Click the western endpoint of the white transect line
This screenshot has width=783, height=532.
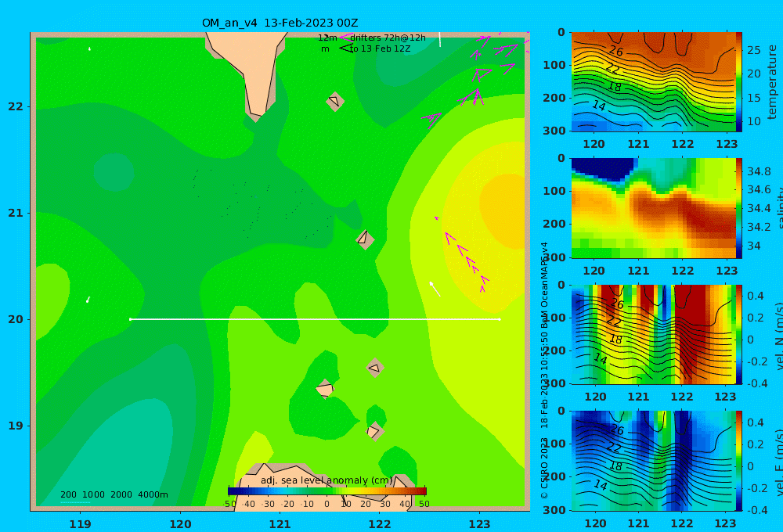tap(130, 319)
